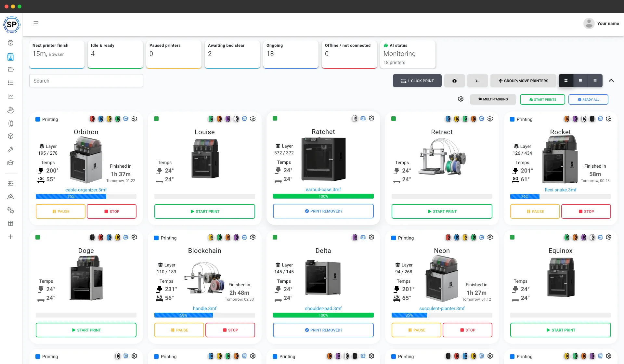Click the Retract printer image
This screenshot has width=624, height=364.
pyautogui.click(x=442, y=157)
